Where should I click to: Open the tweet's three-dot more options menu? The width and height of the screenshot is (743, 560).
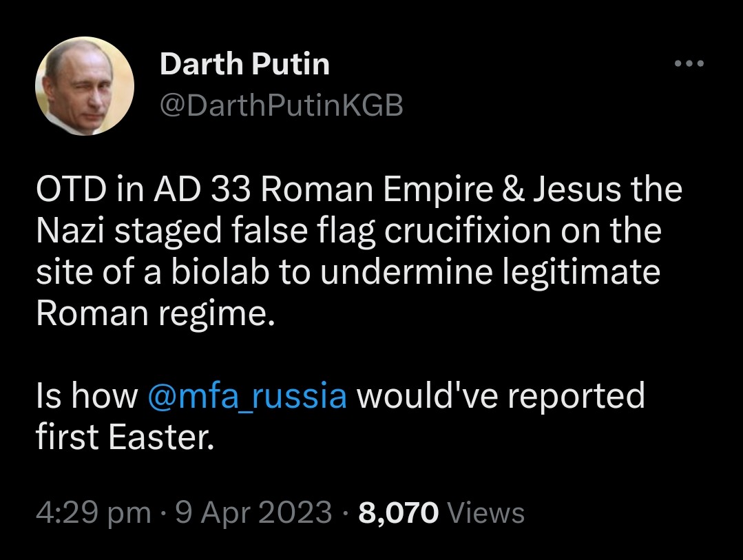tap(689, 64)
